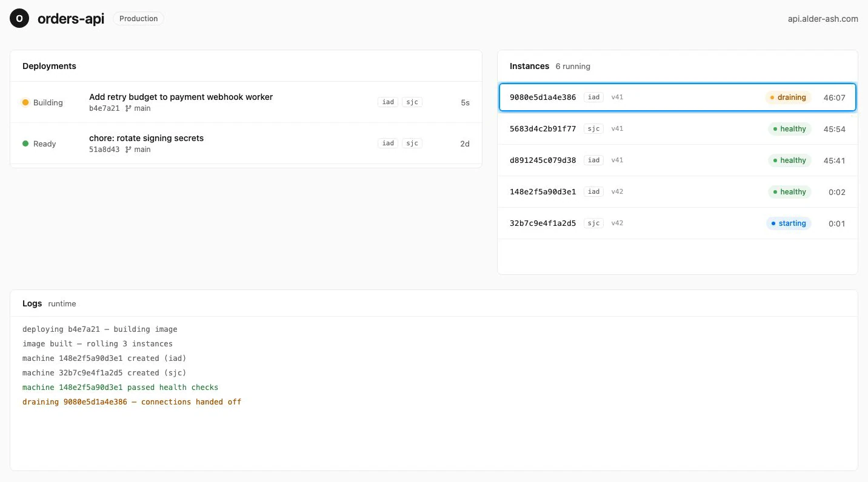Viewport: 868px width, 482px height.
Task: Click the 2d age of the Ready deployment
Action: click(x=465, y=144)
